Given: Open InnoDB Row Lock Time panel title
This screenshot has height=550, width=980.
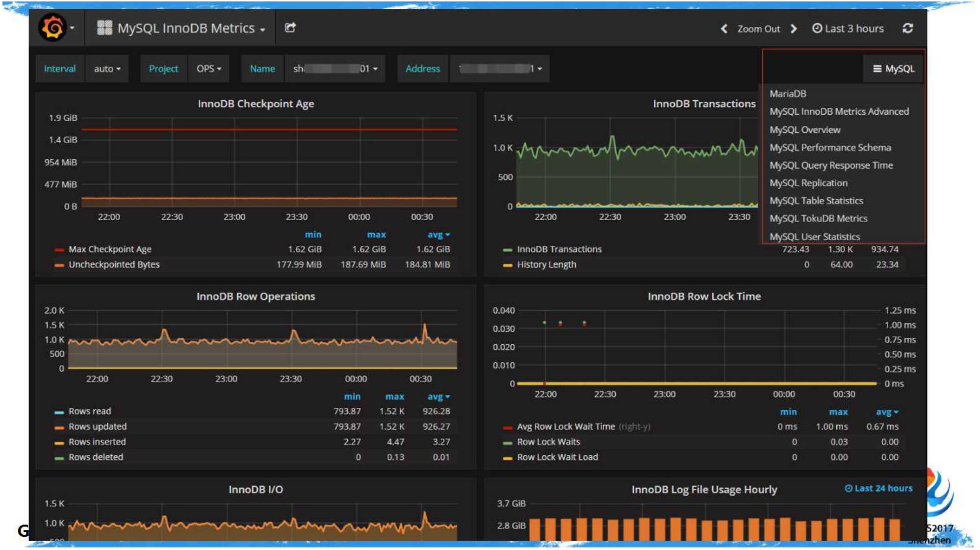Looking at the screenshot, I should point(704,297).
